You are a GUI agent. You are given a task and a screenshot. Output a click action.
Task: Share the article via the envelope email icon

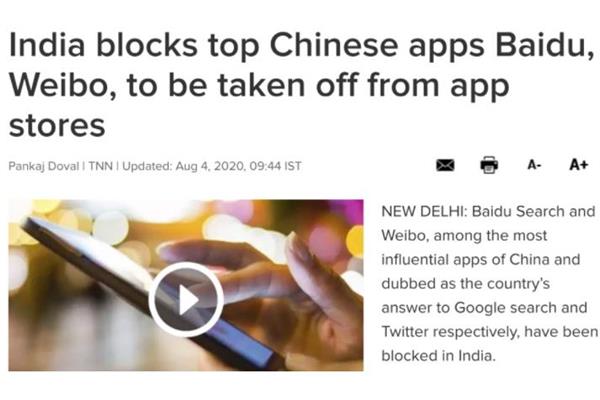point(445,165)
